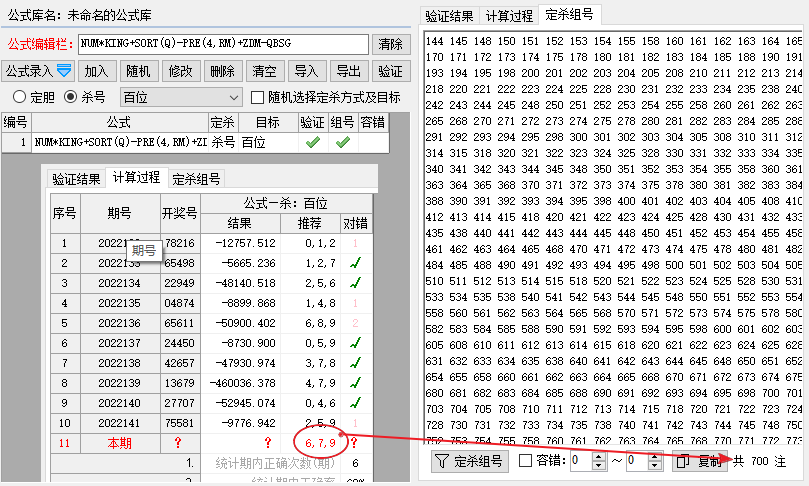The image size is (809, 486).
Task: Click the 结果 column header
Action: click(240, 223)
